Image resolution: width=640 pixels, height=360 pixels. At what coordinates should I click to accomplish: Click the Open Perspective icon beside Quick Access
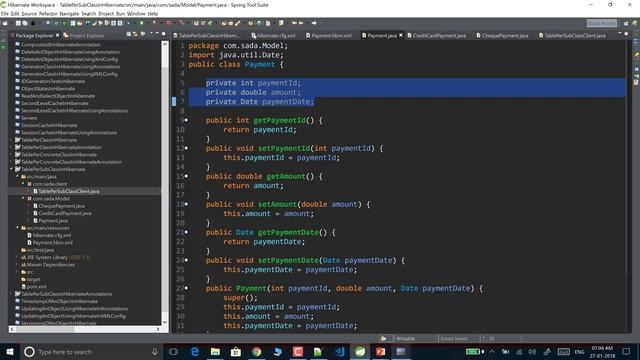(x=626, y=23)
